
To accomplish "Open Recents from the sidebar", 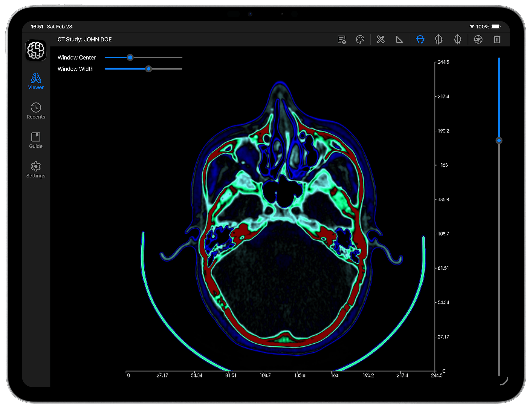I will tap(36, 110).
